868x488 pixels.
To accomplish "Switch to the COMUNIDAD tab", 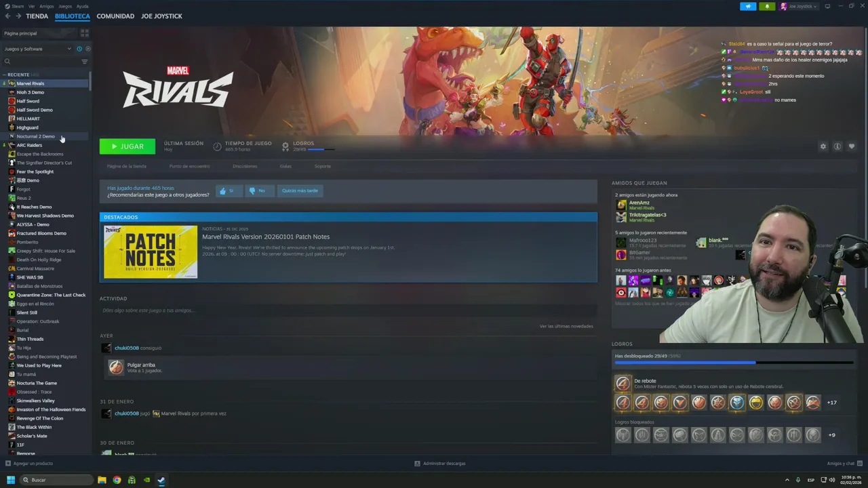I will pyautogui.click(x=115, y=16).
